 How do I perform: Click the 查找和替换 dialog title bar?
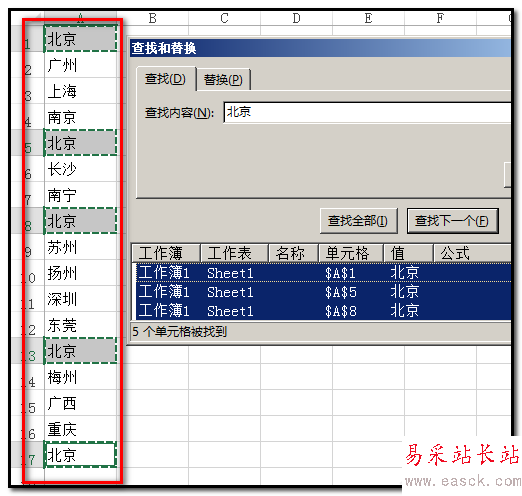pos(320,48)
